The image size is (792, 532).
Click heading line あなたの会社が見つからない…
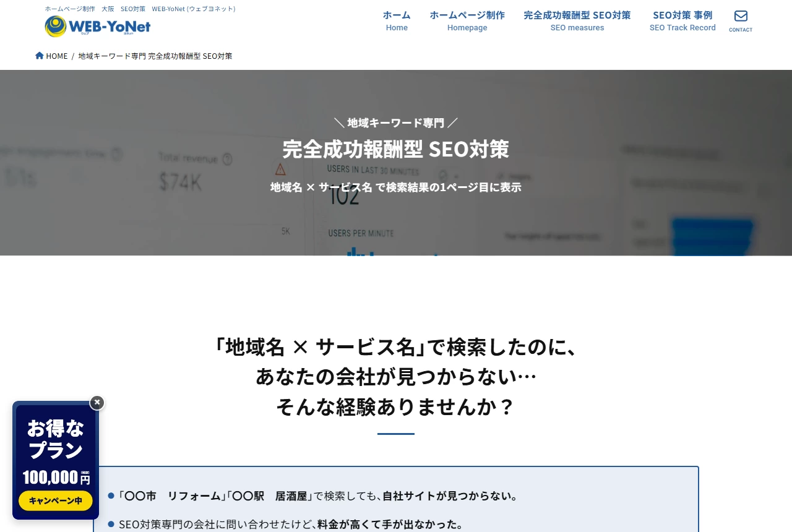point(396,376)
